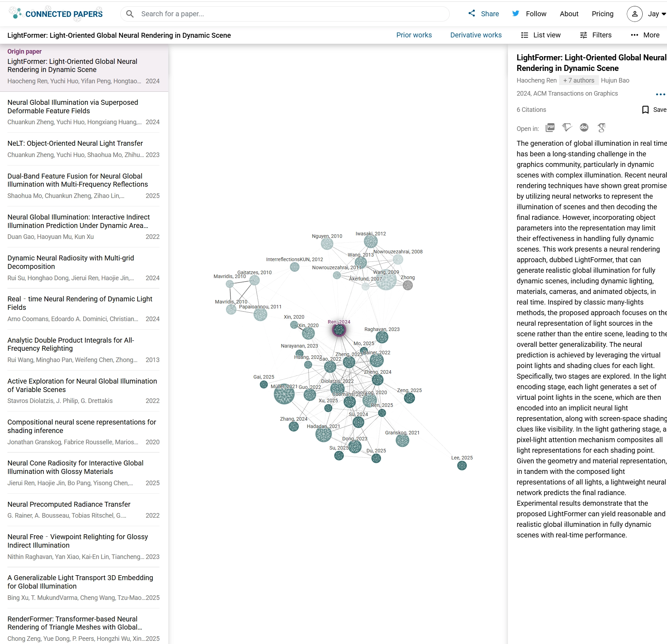Image resolution: width=667 pixels, height=644 pixels.
Task: Open the paper details three-dot menu
Action: click(x=660, y=94)
